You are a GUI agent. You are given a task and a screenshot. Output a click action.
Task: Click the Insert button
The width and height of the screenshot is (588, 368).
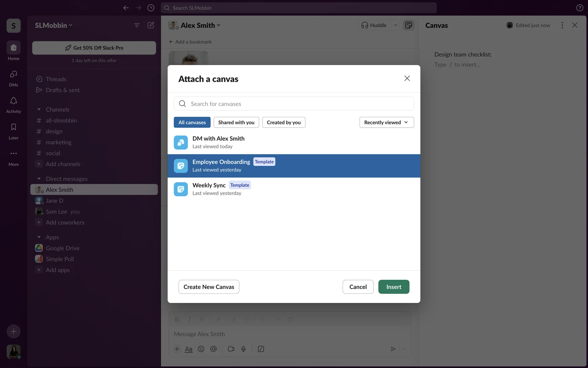pyautogui.click(x=394, y=287)
